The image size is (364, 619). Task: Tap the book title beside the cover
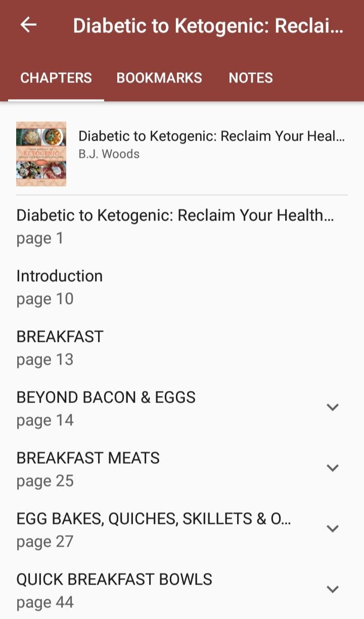point(211,136)
